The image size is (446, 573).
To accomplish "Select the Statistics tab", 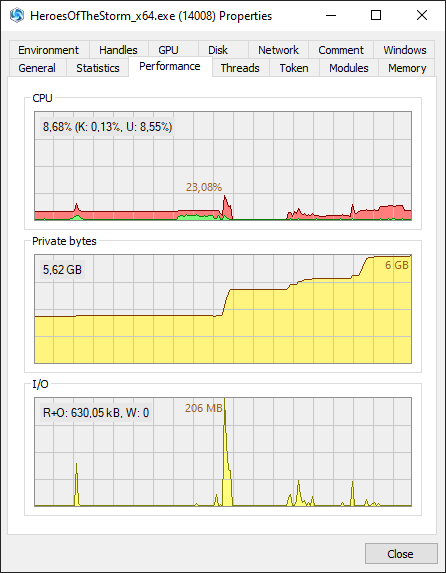I will pyautogui.click(x=98, y=68).
